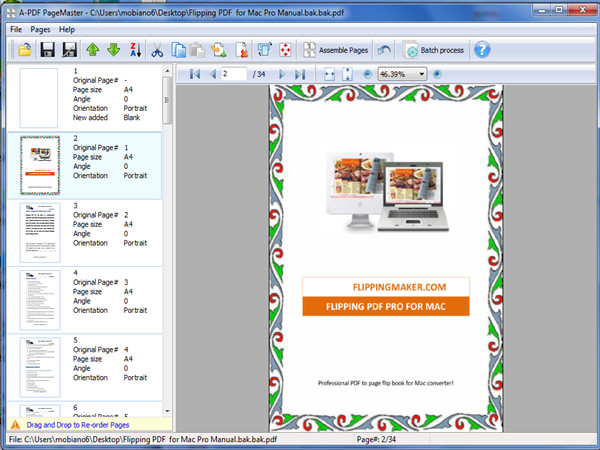
Task: Go to previous page arrow
Action: 213,74
